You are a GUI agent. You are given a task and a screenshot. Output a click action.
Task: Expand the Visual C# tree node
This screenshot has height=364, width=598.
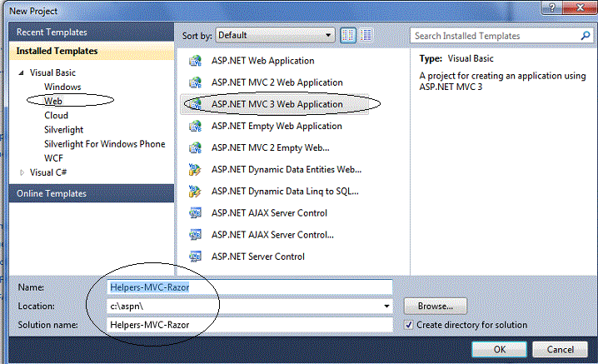tap(22, 172)
